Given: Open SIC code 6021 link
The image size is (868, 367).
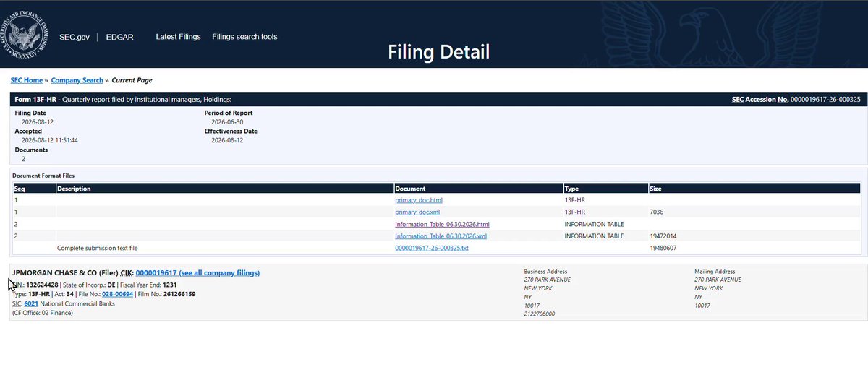Looking at the screenshot, I should (30, 303).
